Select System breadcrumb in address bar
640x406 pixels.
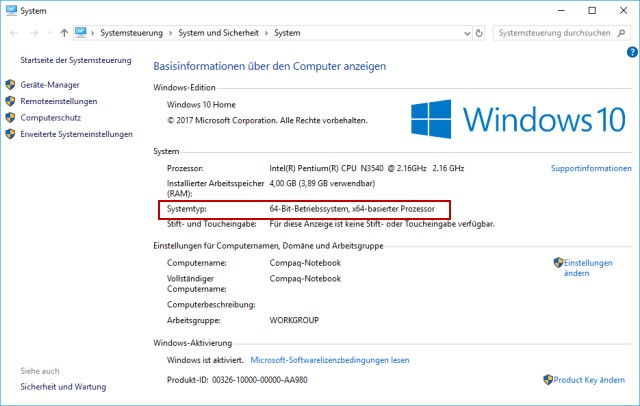287,33
